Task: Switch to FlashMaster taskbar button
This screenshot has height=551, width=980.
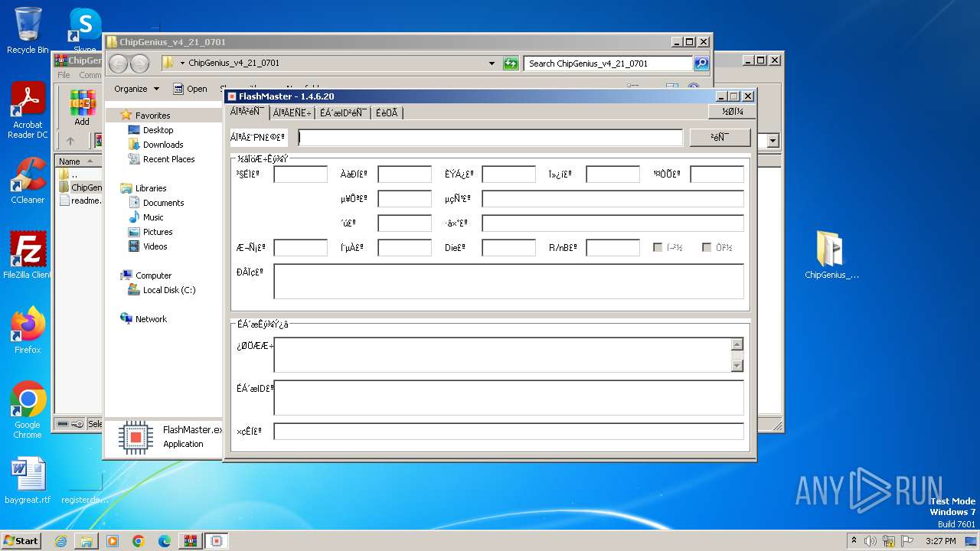Action: pos(217,541)
